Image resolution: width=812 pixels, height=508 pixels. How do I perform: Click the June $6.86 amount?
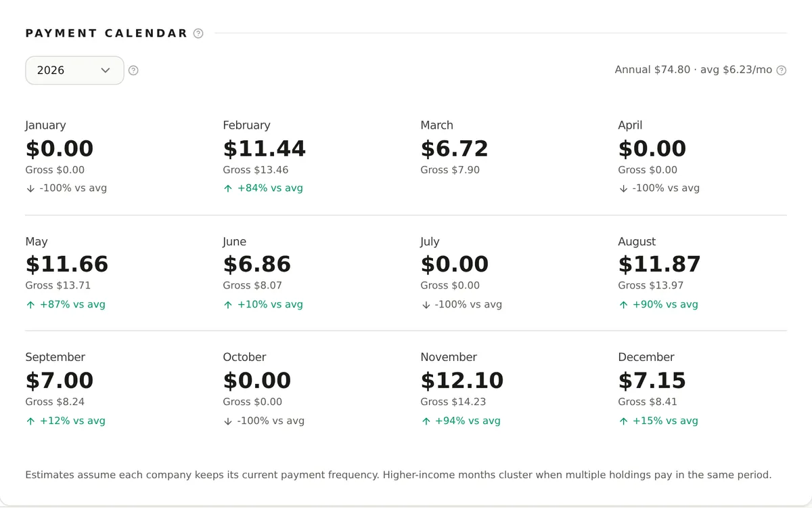pos(257,264)
